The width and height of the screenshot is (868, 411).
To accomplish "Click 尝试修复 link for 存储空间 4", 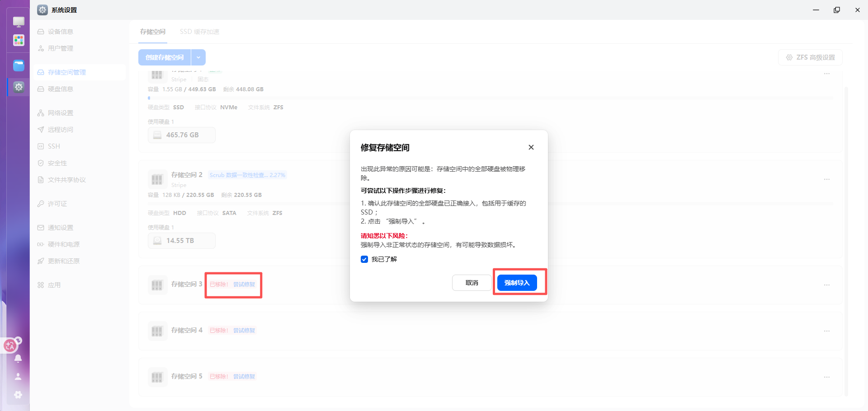I will click(x=244, y=331).
